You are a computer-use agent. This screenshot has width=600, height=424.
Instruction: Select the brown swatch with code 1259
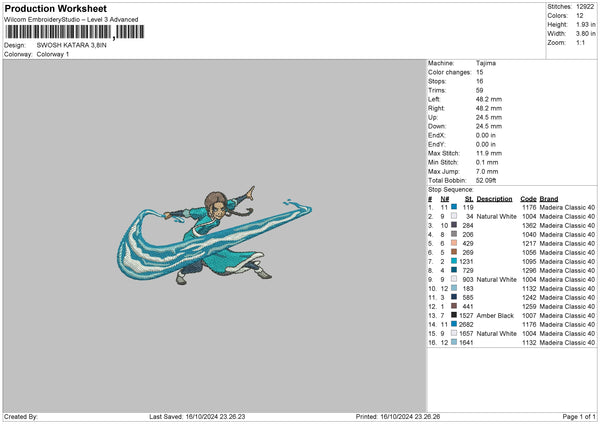454,306
